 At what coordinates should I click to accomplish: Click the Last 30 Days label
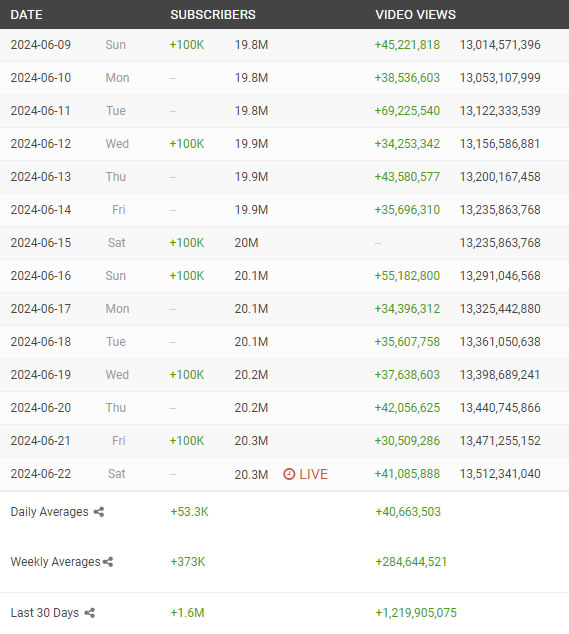click(45, 613)
